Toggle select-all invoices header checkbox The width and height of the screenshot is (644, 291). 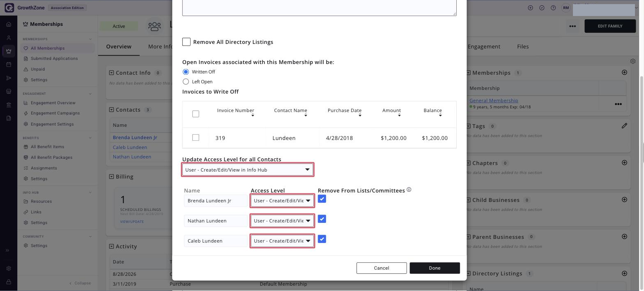click(x=195, y=114)
